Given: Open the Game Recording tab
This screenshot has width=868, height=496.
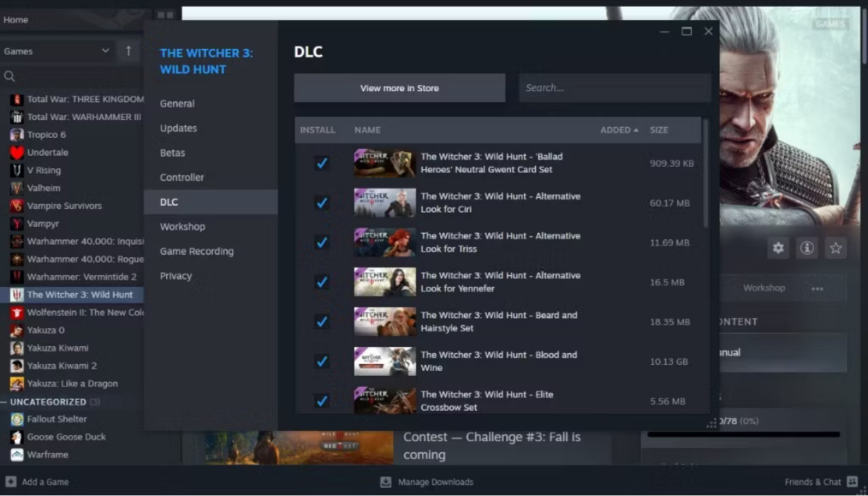Looking at the screenshot, I should pos(197,251).
